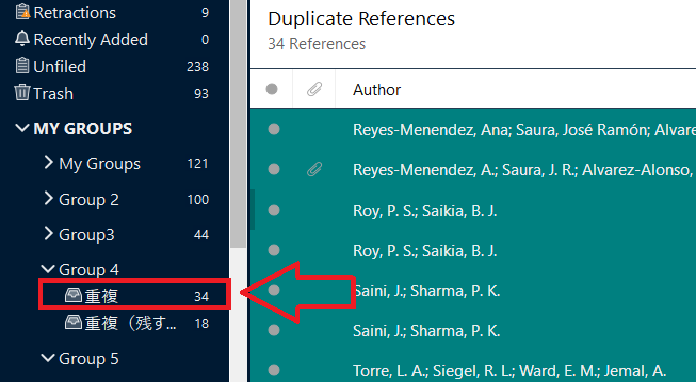This screenshot has height=382, width=696.
Task: Select the Group3 label
Action: [x=87, y=235]
